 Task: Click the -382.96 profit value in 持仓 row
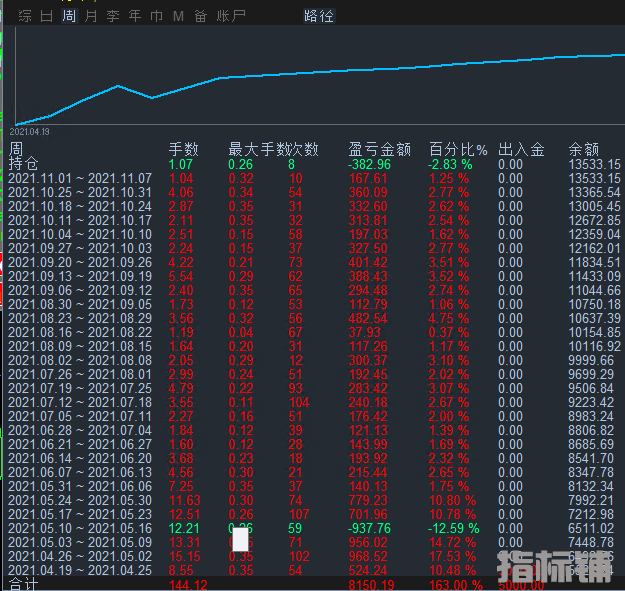pyautogui.click(x=369, y=164)
